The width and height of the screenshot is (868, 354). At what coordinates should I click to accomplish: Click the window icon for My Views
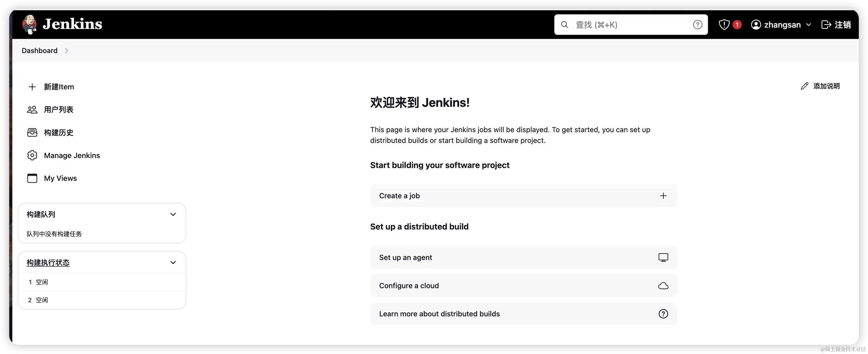32,178
